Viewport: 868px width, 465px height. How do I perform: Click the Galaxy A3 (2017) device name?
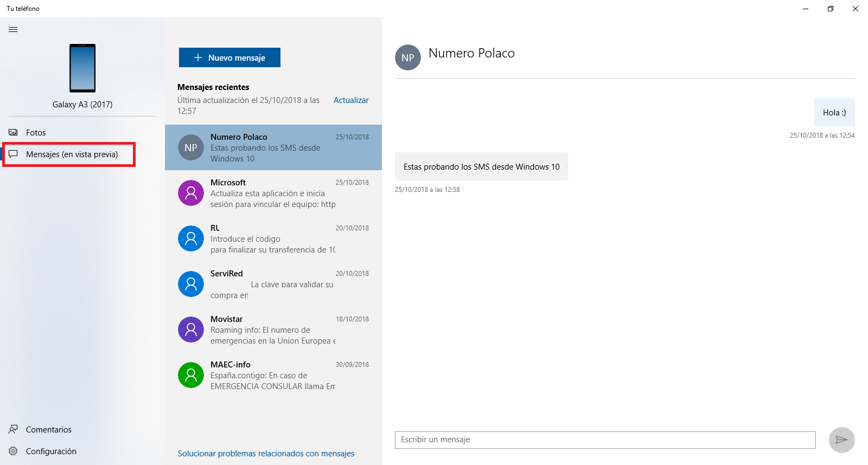[82, 105]
